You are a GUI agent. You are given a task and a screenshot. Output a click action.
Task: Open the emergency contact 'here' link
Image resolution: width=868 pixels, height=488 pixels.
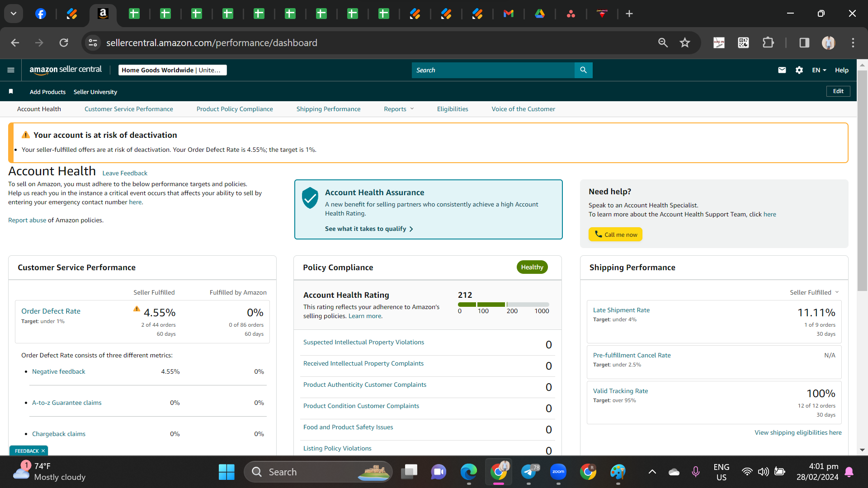pyautogui.click(x=135, y=202)
